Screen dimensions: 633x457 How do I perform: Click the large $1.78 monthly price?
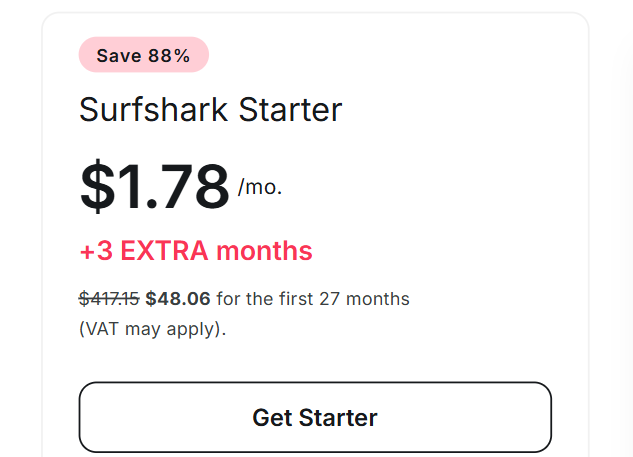pos(155,186)
